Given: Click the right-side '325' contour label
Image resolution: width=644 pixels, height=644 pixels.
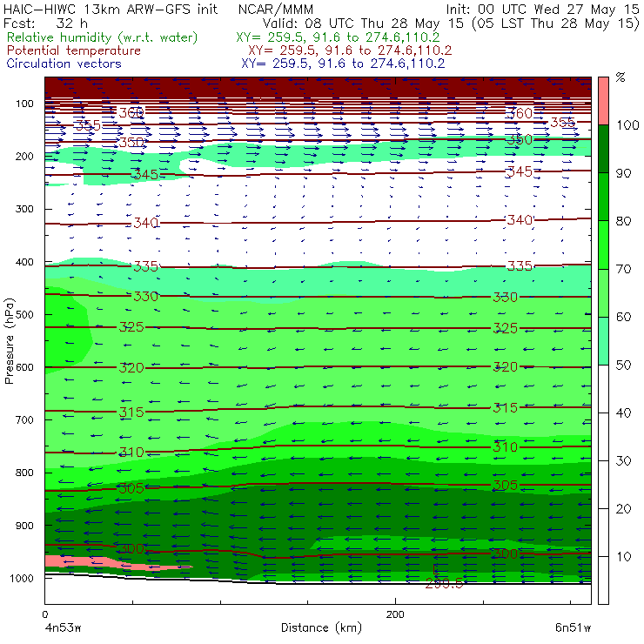Looking at the screenshot, I should 505,328.
